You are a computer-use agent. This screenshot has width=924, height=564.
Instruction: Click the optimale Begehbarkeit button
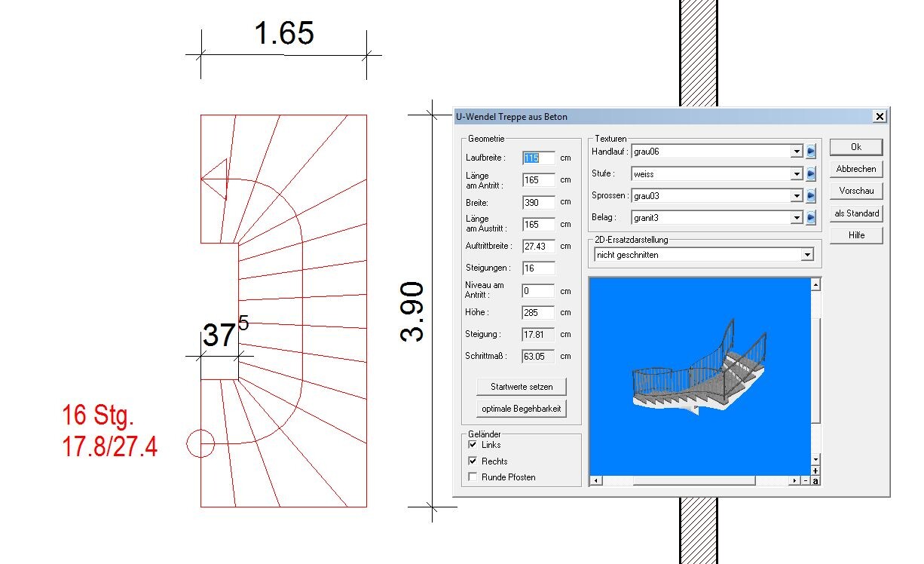pos(522,409)
